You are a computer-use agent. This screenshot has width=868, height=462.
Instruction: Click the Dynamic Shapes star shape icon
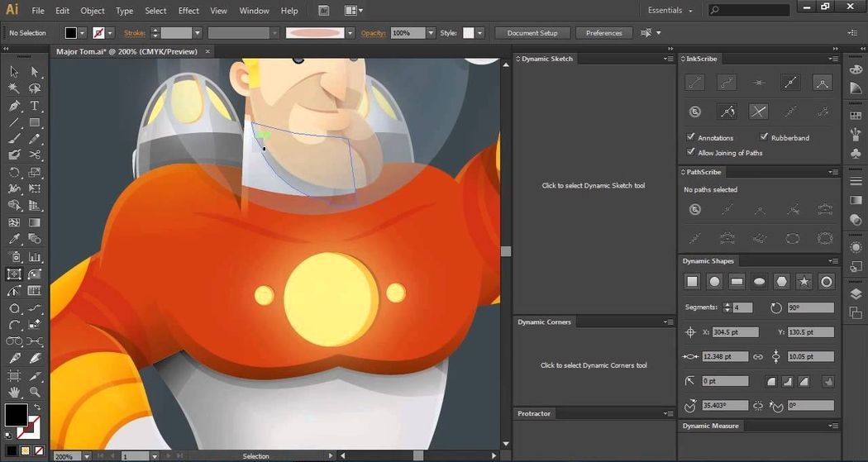click(x=804, y=282)
